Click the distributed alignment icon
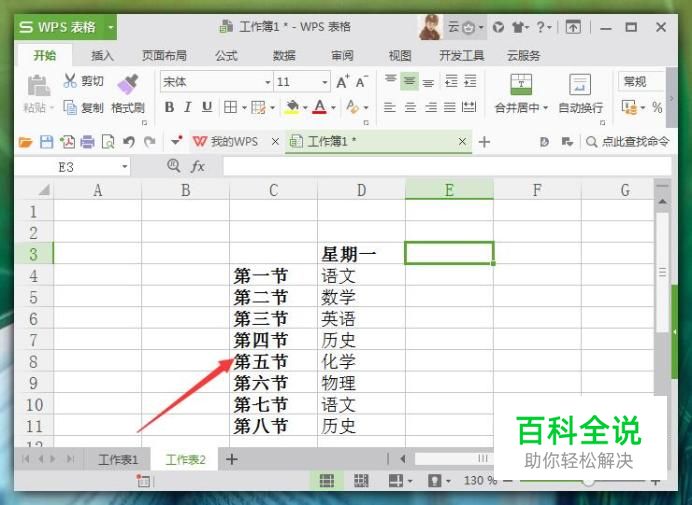 469,107
